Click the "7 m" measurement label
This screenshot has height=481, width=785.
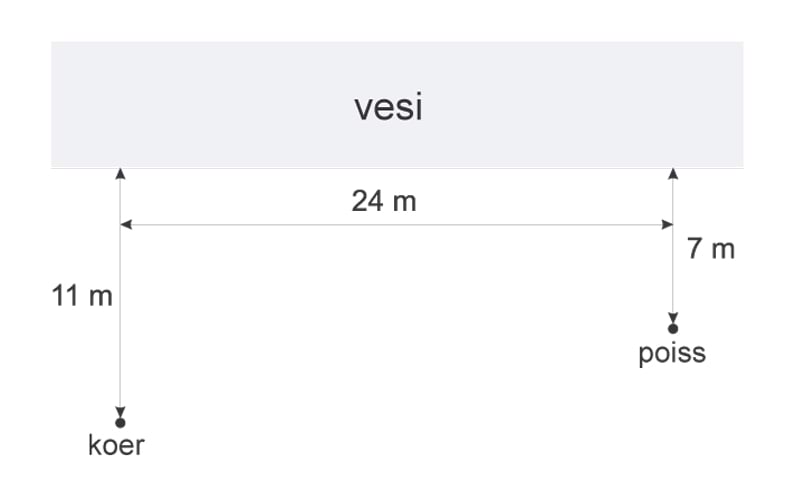[711, 249]
